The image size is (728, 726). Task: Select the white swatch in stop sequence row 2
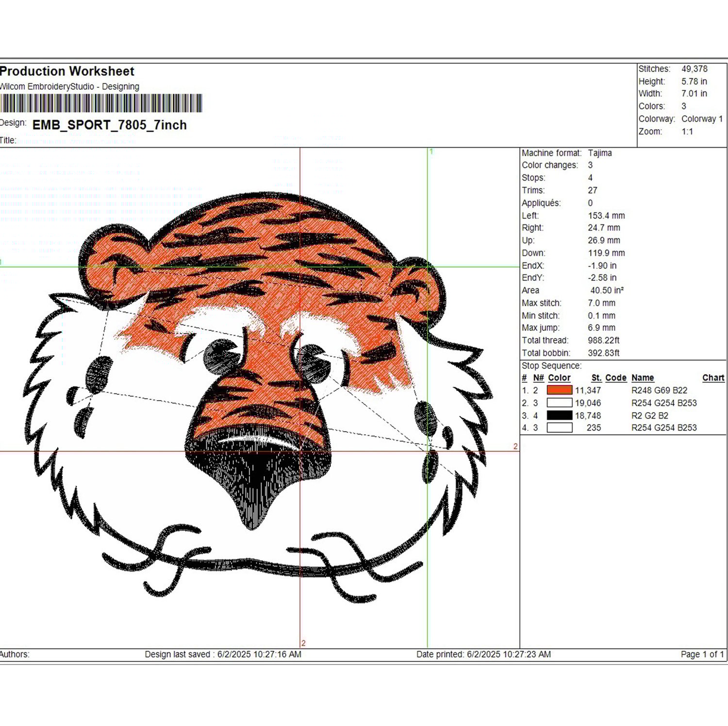click(560, 403)
